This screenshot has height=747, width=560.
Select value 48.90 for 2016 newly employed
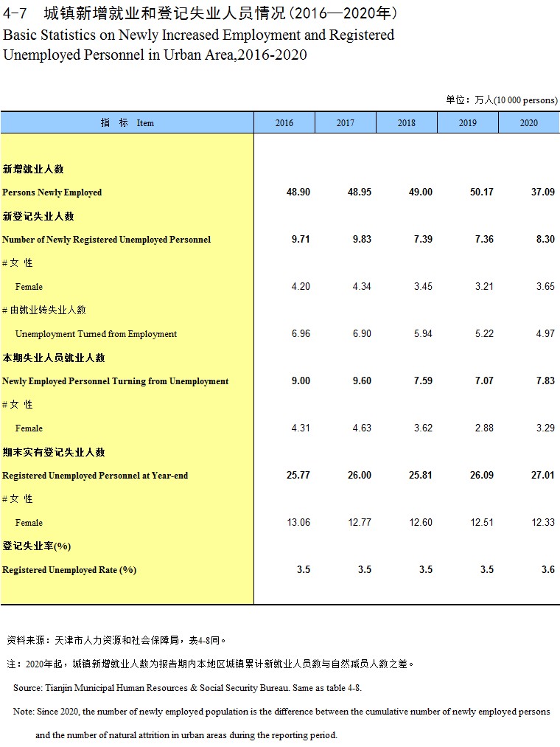(298, 192)
